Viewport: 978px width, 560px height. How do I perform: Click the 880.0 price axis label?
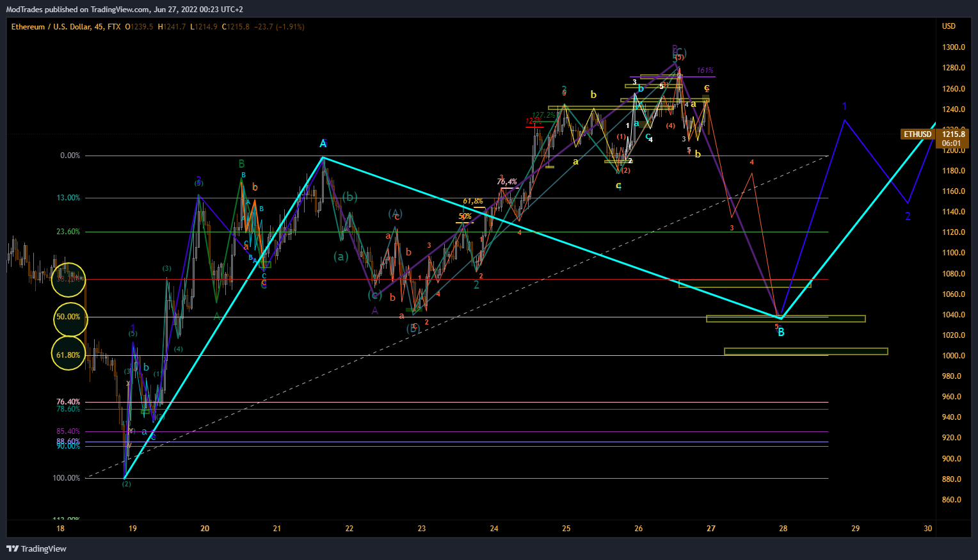click(x=952, y=479)
